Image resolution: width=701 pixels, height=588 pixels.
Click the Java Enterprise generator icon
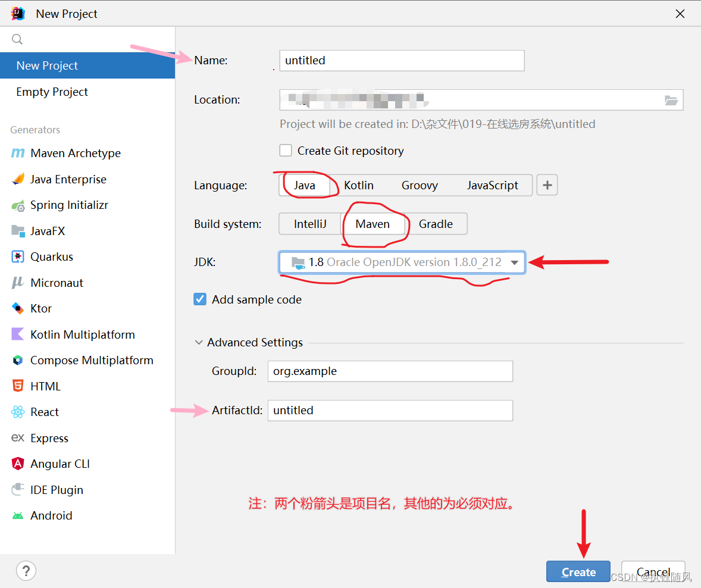click(x=18, y=179)
